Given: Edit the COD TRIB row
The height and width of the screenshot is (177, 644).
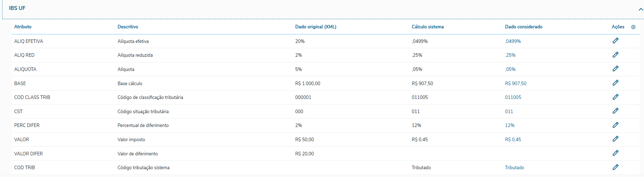Looking at the screenshot, I should [615, 167].
